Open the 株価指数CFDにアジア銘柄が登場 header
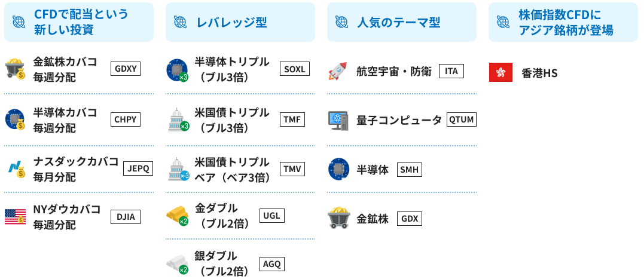 tap(563, 22)
